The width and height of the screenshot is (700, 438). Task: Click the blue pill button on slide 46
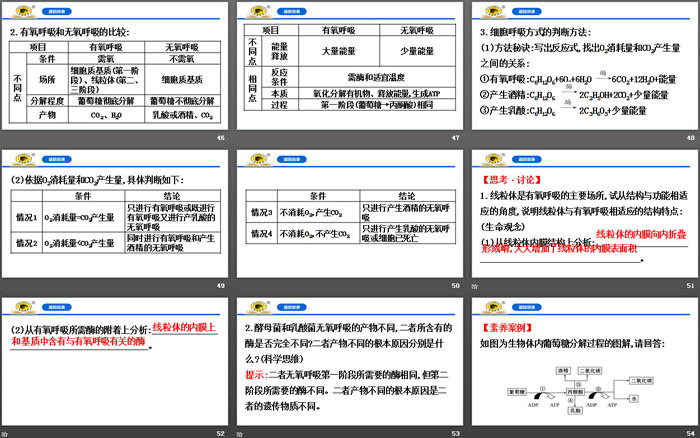pos(57,11)
